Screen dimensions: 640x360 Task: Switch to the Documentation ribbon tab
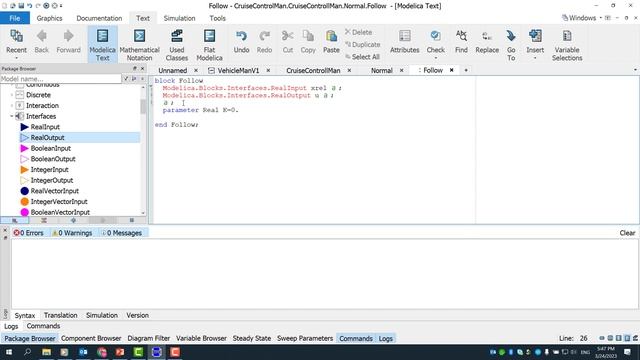point(99,18)
